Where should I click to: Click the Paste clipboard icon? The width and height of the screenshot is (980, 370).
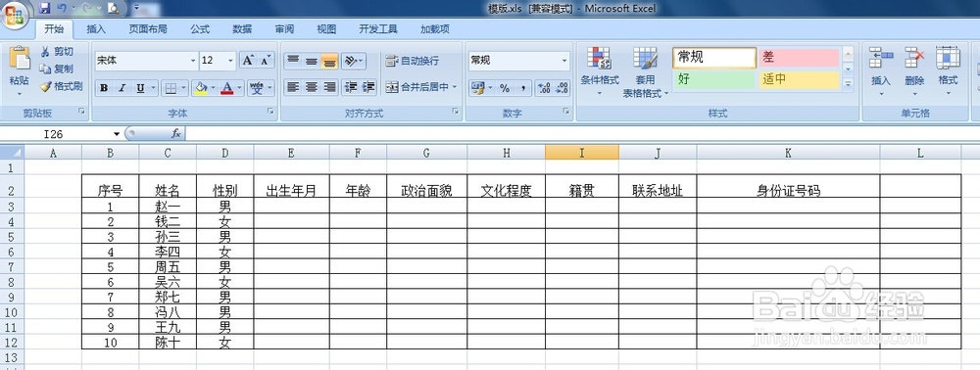[19, 58]
